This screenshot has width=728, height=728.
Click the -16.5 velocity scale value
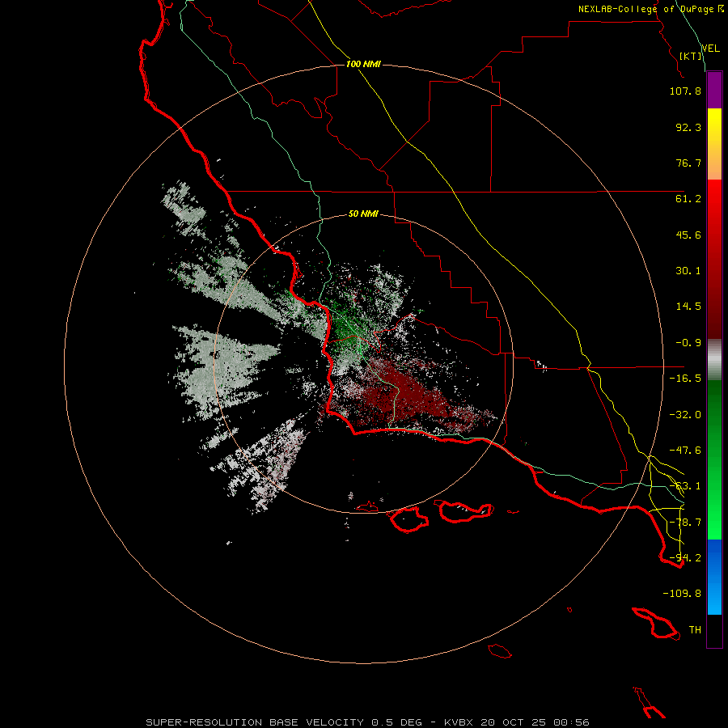[x=685, y=379]
